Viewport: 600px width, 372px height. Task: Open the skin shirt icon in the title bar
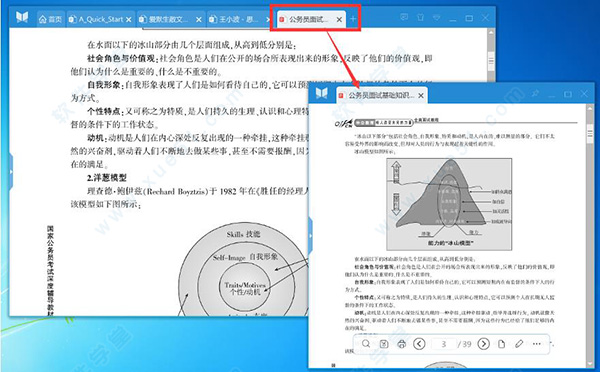pos(420,17)
